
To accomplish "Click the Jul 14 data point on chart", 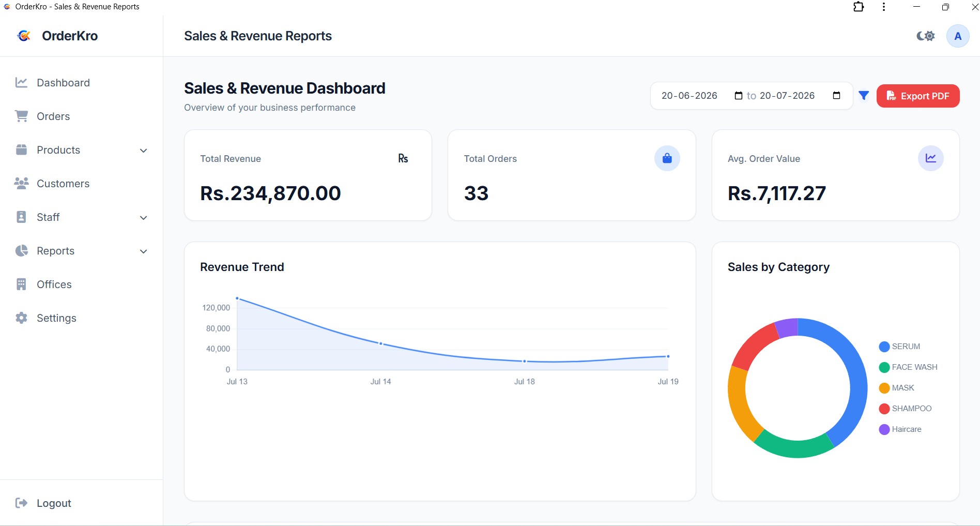I will click(x=381, y=343).
